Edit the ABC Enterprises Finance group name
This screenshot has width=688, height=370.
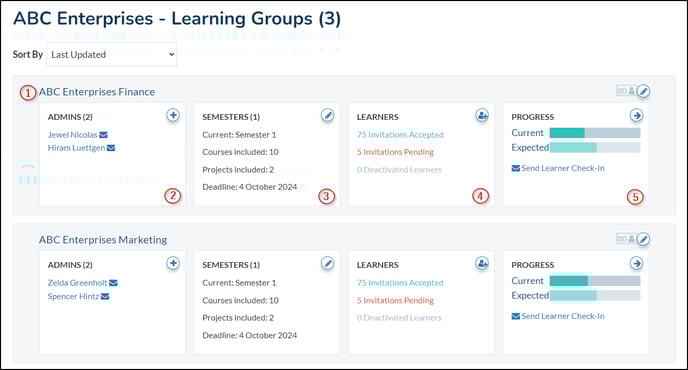[643, 91]
